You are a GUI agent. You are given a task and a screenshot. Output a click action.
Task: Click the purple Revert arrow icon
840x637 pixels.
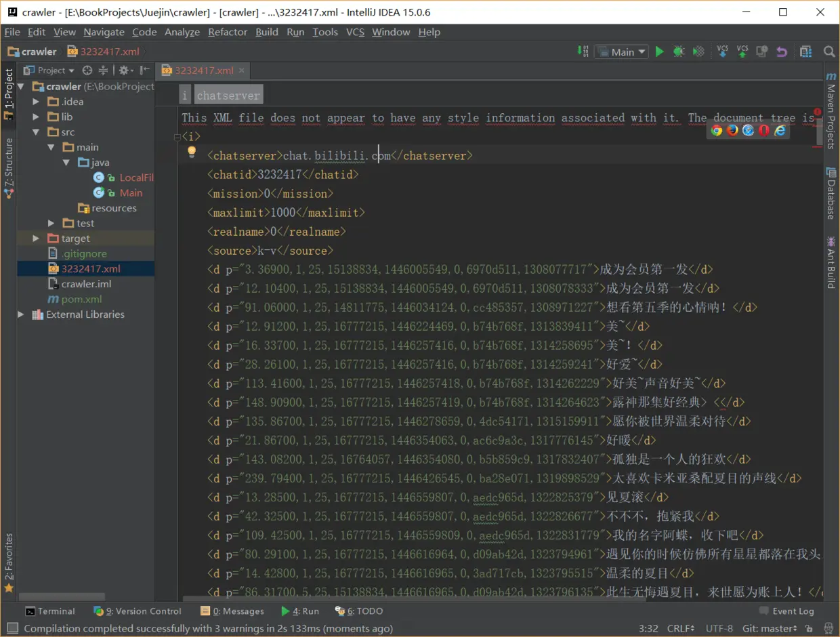(x=782, y=52)
